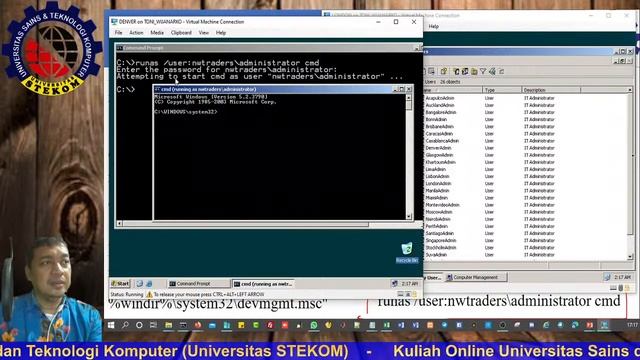Open File Explorer from host taskbar

(x=168, y=325)
